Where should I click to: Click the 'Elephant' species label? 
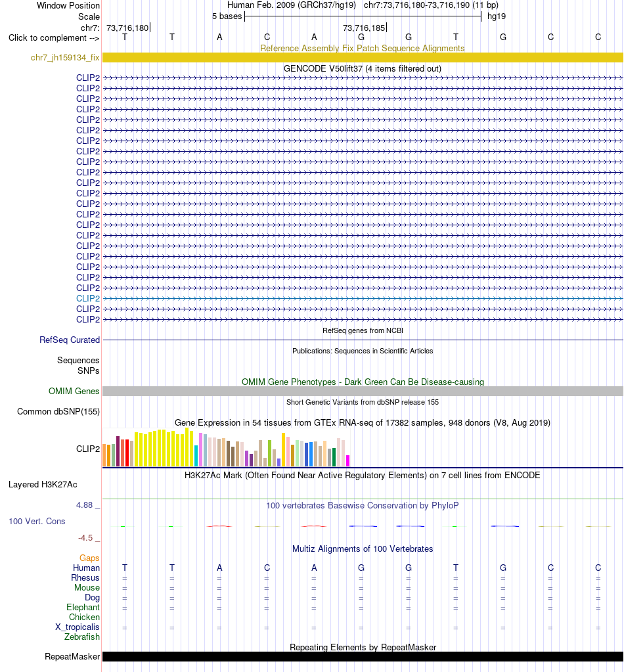[83, 607]
